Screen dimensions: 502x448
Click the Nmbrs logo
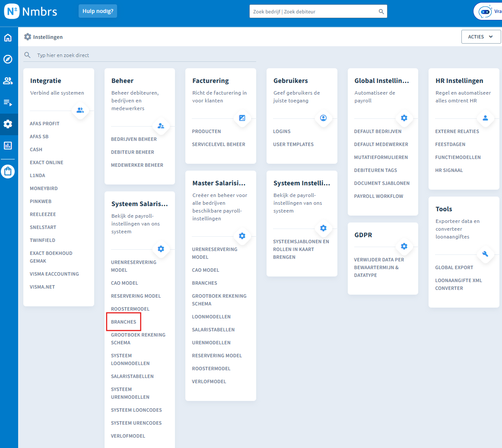click(x=31, y=12)
